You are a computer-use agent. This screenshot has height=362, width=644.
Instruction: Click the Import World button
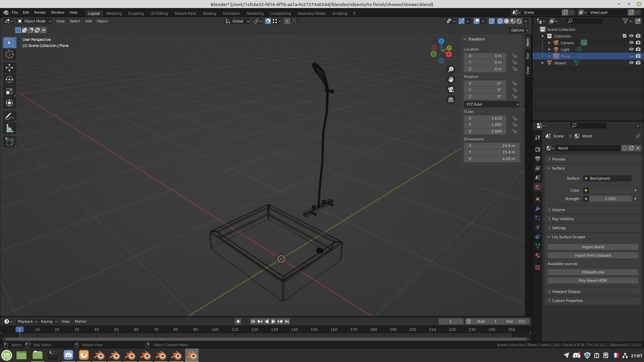[x=593, y=247]
